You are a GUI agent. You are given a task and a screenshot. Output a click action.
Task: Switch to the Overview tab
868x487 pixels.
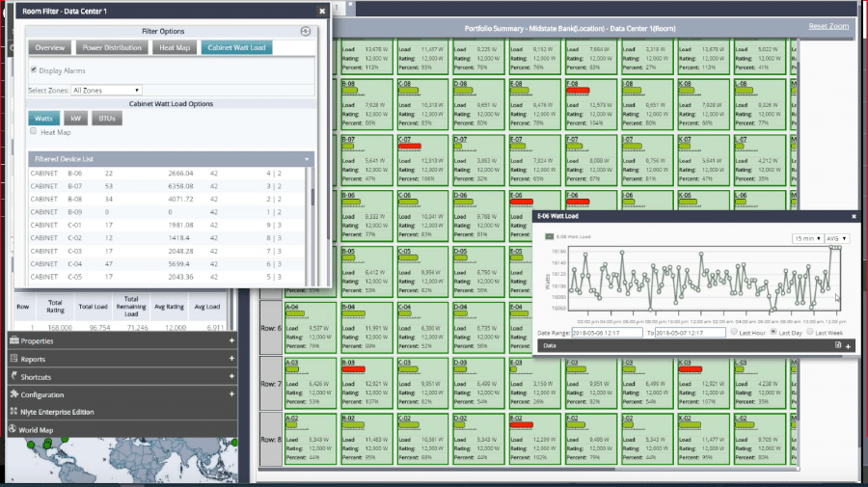[x=50, y=47]
